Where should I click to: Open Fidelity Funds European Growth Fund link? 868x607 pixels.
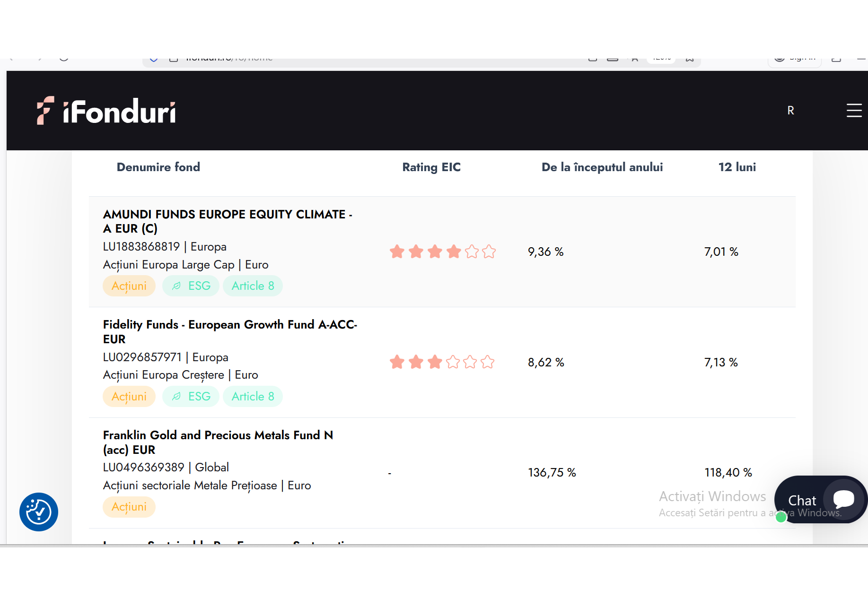tap(230, 331)
